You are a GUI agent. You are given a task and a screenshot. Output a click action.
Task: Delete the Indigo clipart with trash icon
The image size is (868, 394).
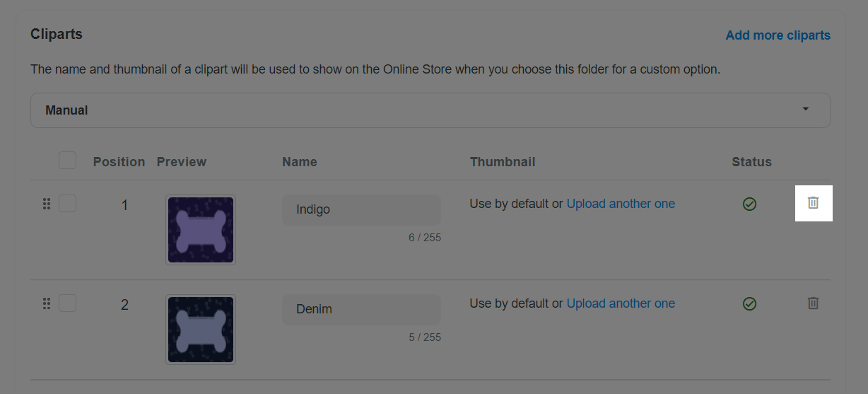813,203
